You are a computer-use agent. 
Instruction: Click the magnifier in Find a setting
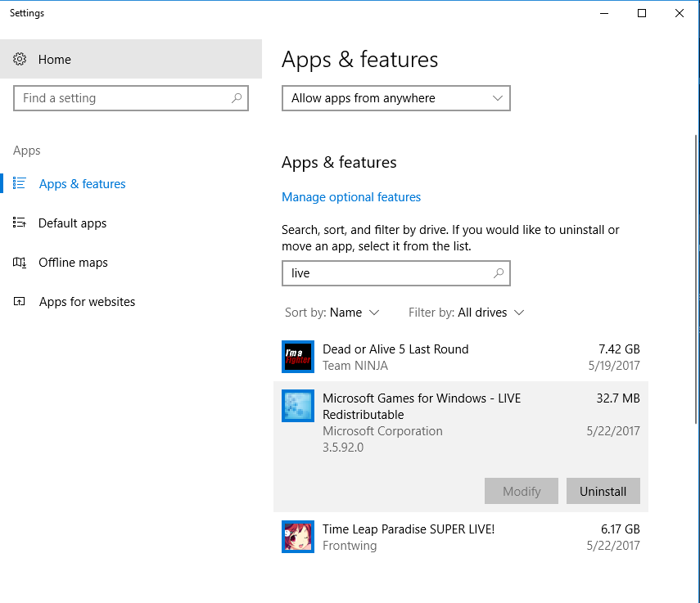pyautogui.click(x=237, y=98)
